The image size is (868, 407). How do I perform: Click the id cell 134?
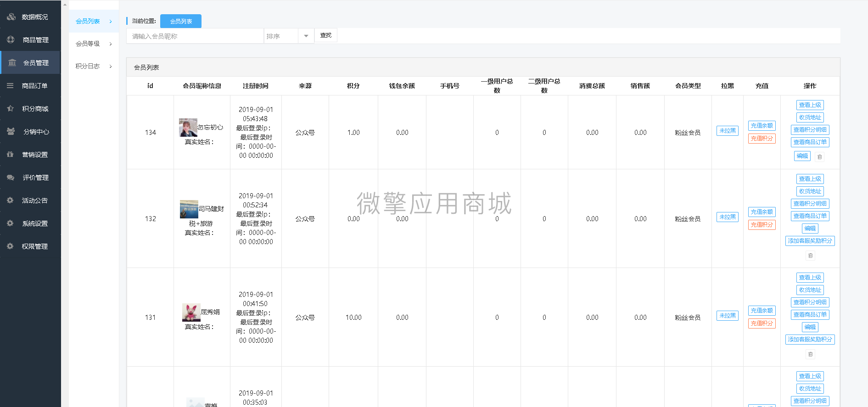[151, 133]
